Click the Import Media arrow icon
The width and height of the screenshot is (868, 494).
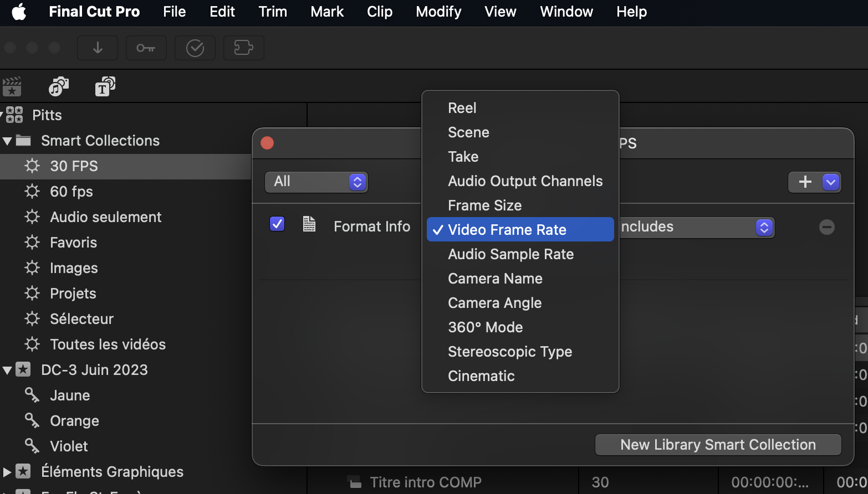coord(98,48)
